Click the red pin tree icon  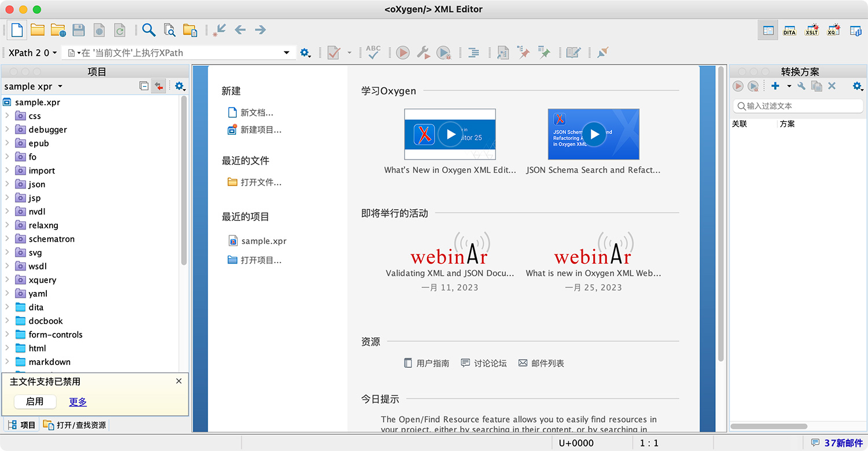coord(523,53)
